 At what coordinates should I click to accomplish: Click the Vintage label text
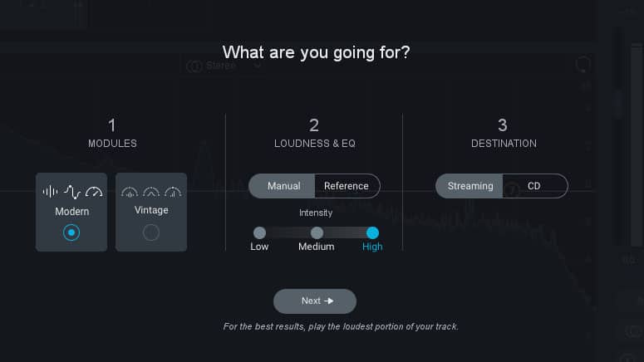[151, 210]
